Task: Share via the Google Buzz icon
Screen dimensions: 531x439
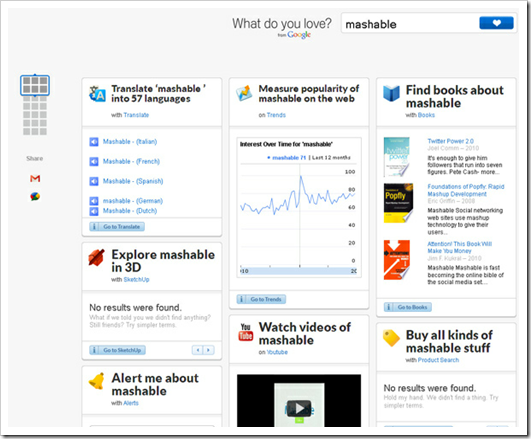Action: pyautogui.click(x=35, y=196)
